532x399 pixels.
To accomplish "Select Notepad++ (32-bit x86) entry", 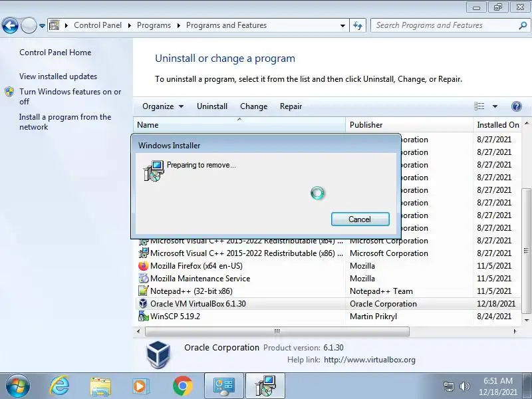I will tap(327, 291).
